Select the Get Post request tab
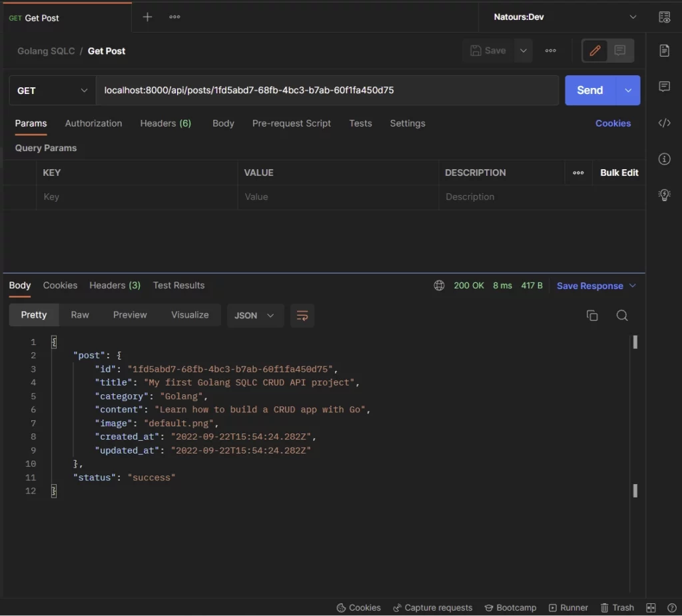 (67, 18)
